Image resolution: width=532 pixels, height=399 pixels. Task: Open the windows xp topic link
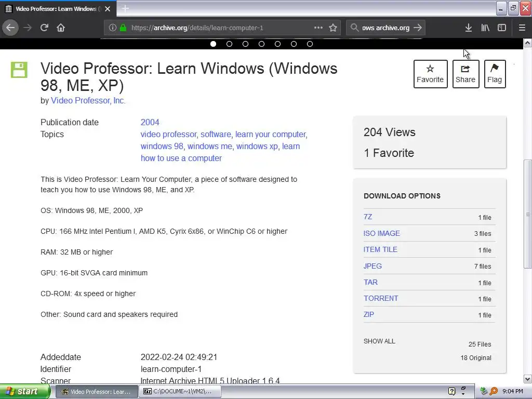click(257, 146)
